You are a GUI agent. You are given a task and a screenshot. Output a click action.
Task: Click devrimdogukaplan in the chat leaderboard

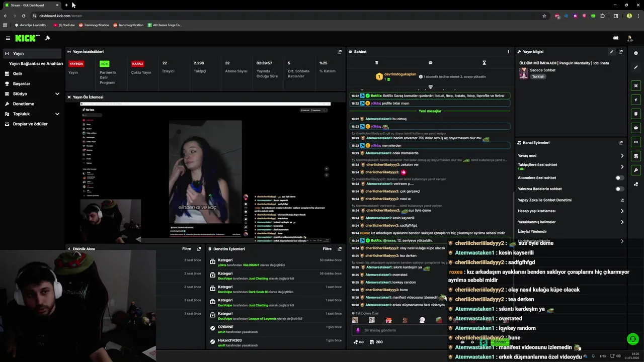[400, 74]
